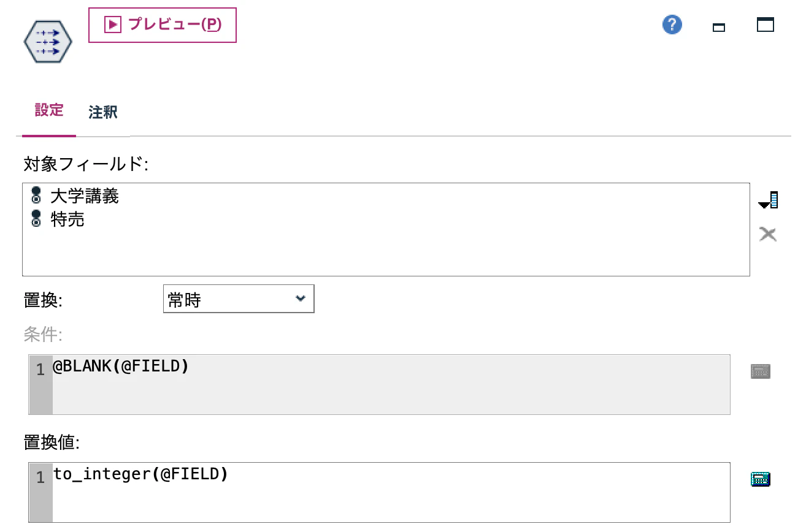
Task: Open the field picker beside the field list
Action: coord(767,199)
